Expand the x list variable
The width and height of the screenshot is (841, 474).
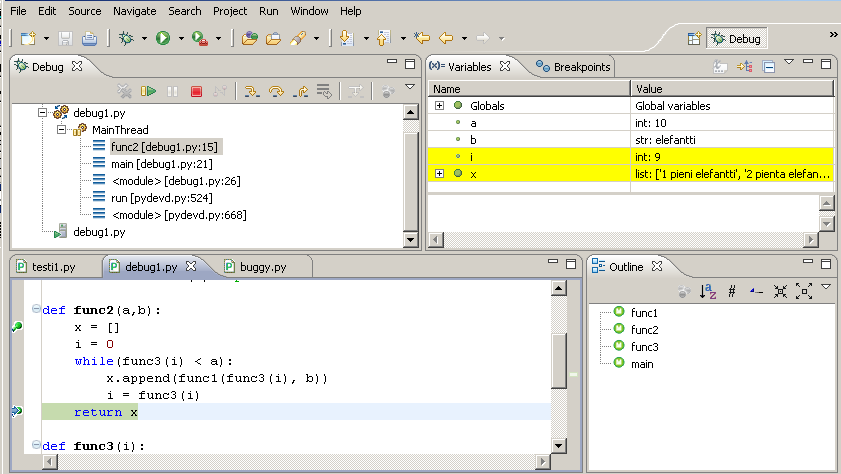pos(439,173)
